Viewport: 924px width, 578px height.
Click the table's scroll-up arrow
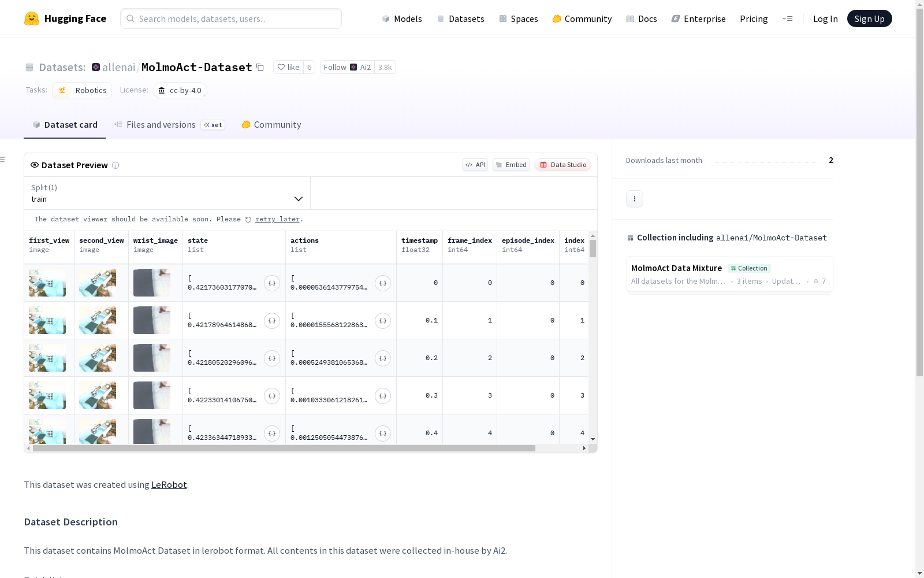pos(593,236)
